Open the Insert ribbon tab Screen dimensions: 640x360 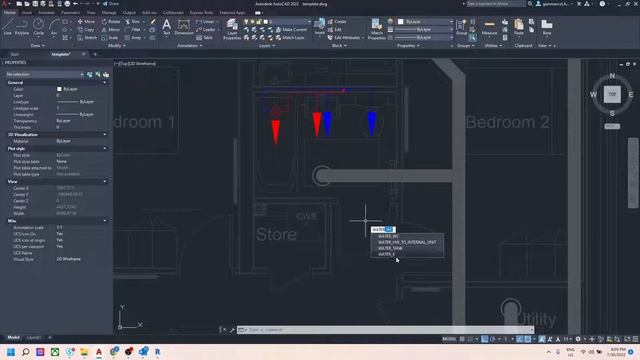pyautogui.click(x=27, y=13)
